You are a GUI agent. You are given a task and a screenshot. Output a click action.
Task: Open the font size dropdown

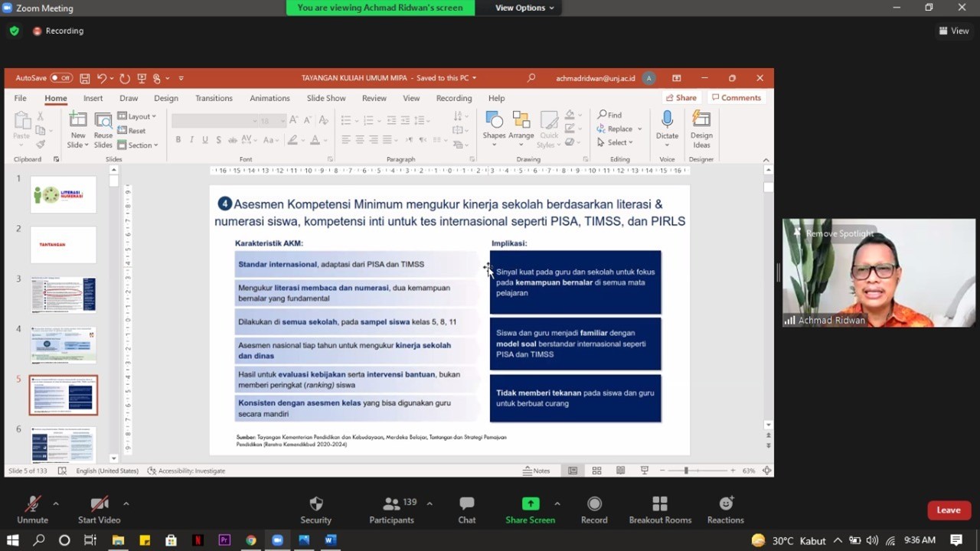(283, 121)
